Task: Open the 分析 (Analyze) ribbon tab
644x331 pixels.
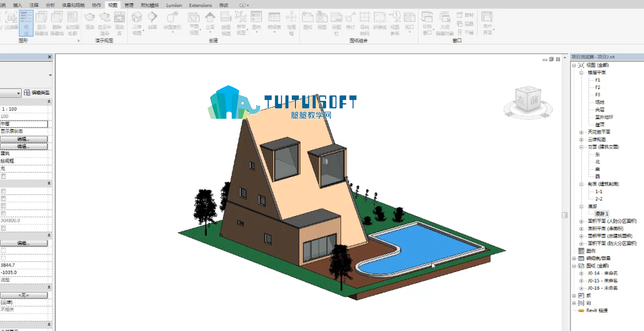Action: point(50,5)
